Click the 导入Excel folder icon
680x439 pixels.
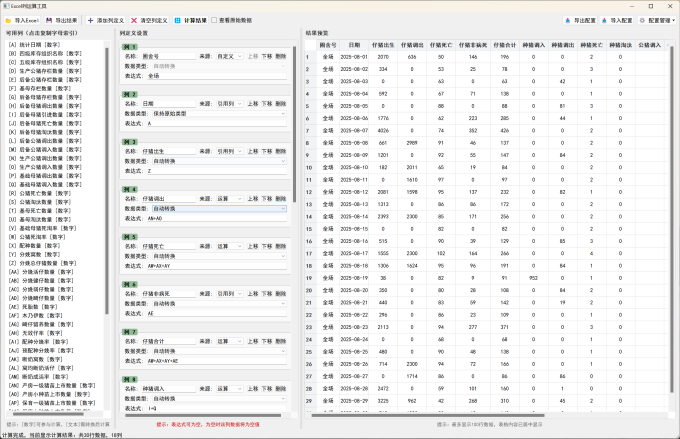8,19
